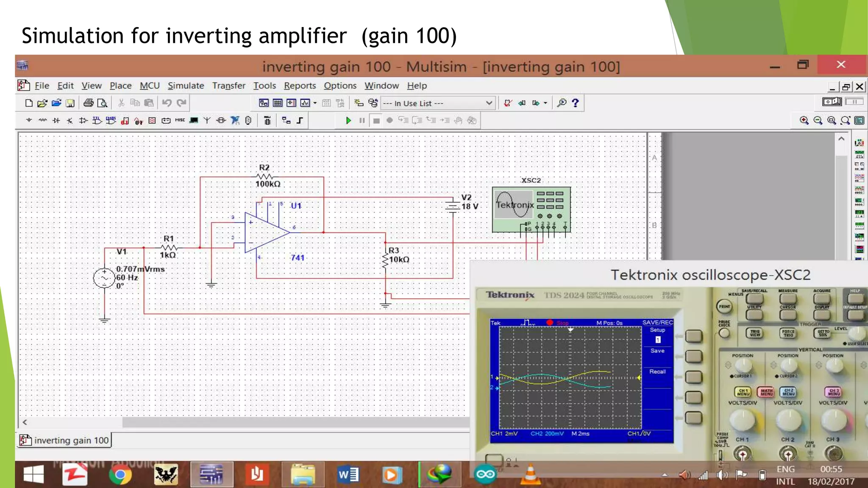Open Microsoft Word from the taskbar
The height and width of the screenshot is (488, 868).
click(348, 475)
